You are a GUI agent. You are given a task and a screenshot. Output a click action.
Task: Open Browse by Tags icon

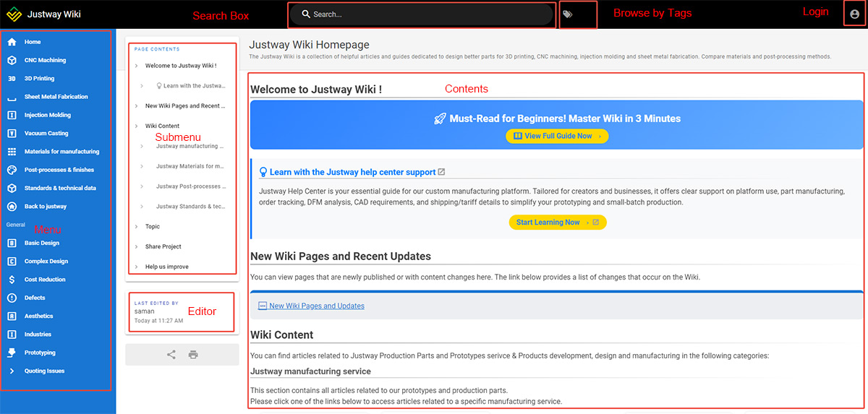tap(568, 14)
